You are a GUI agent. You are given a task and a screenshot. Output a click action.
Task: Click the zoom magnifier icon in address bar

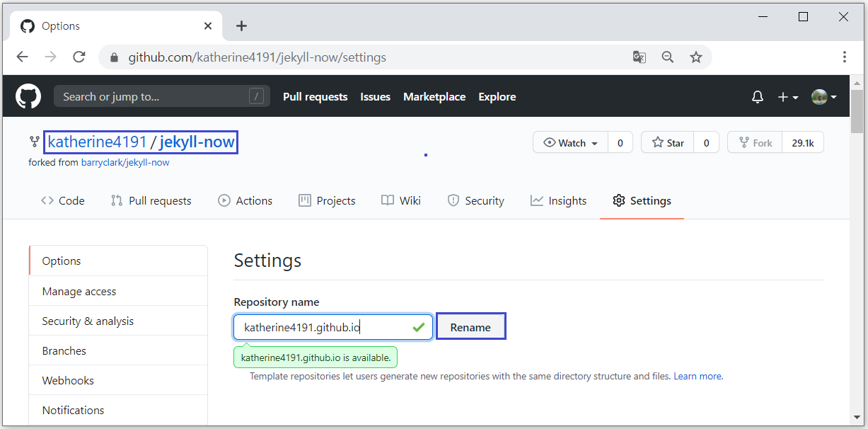coord(668,57)
